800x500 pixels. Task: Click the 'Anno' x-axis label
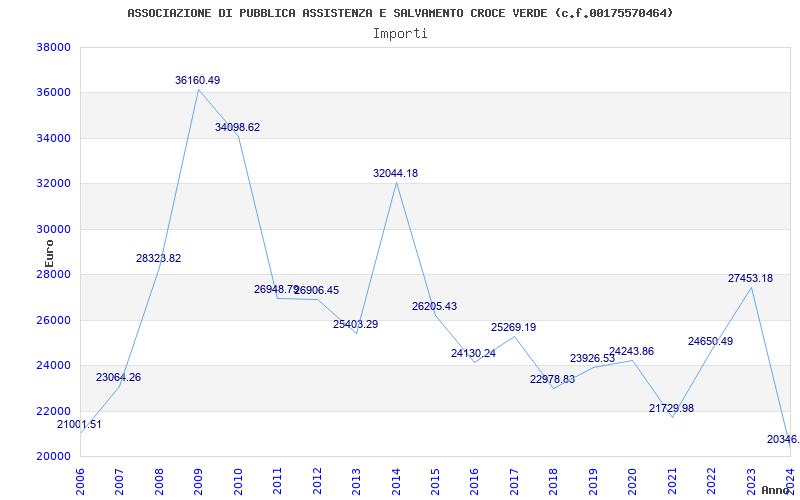(776, 490)
